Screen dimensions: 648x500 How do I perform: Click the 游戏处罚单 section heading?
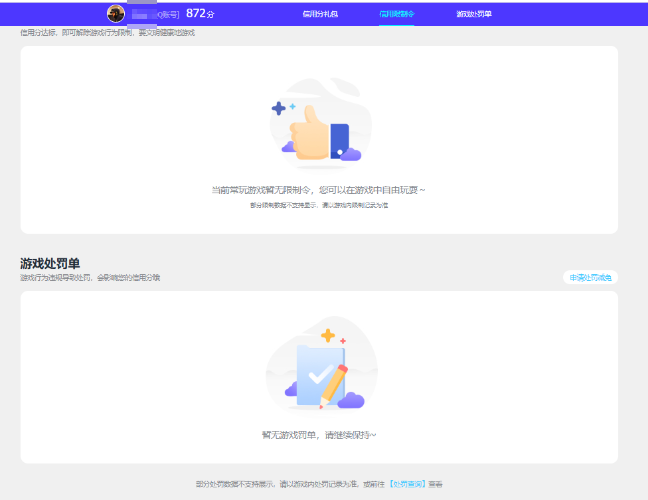click(x=50, y=263)
